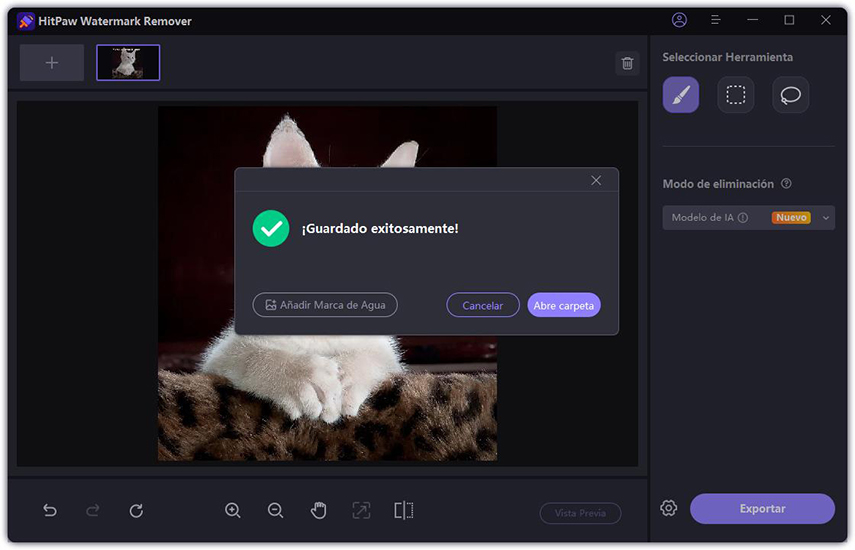Image resolution: width=855 pixels, height=550 pixels.
Task: Delete image with trash icon
Action: pos(627,63)
